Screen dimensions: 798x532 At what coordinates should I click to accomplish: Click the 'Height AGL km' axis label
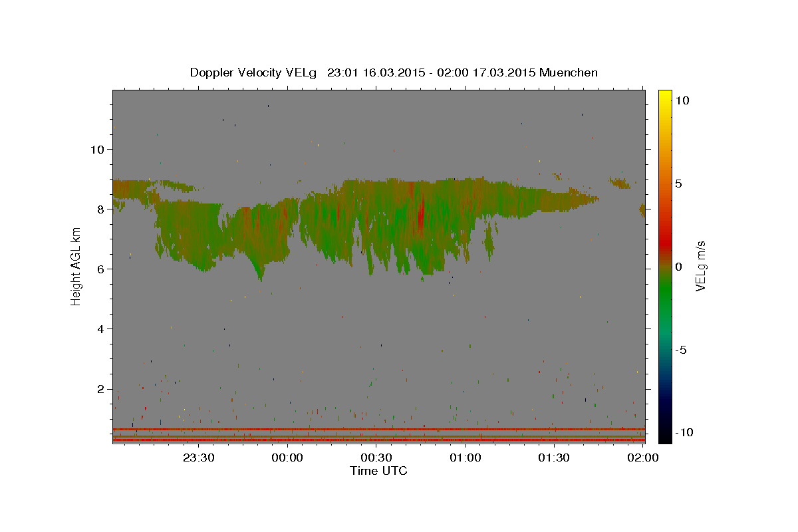click(76, 266)
